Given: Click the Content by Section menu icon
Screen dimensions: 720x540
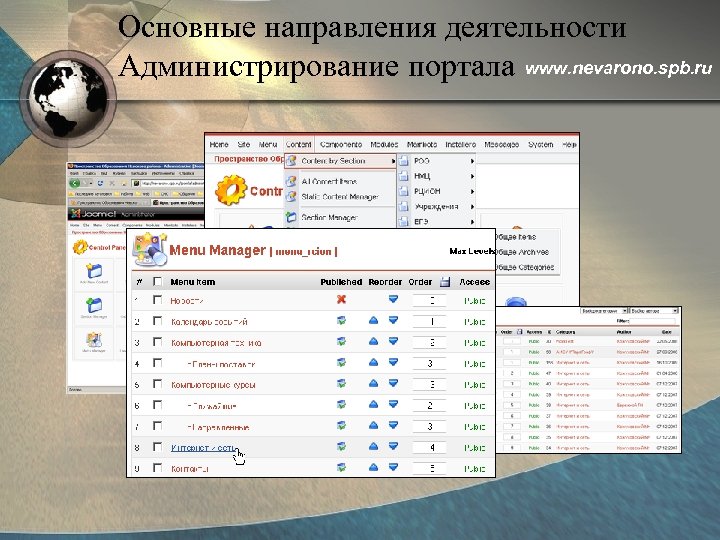Looking at the screenshot, I should click(x=291, y=161).
